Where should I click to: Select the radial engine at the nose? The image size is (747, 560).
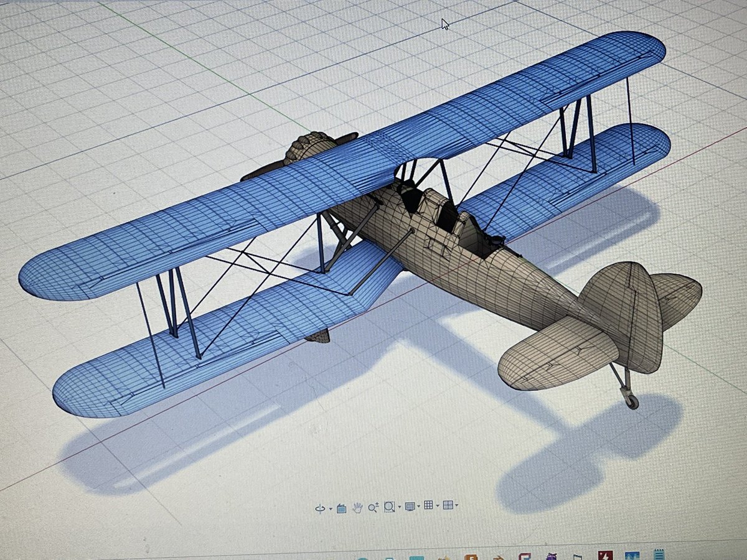point(308,146)
